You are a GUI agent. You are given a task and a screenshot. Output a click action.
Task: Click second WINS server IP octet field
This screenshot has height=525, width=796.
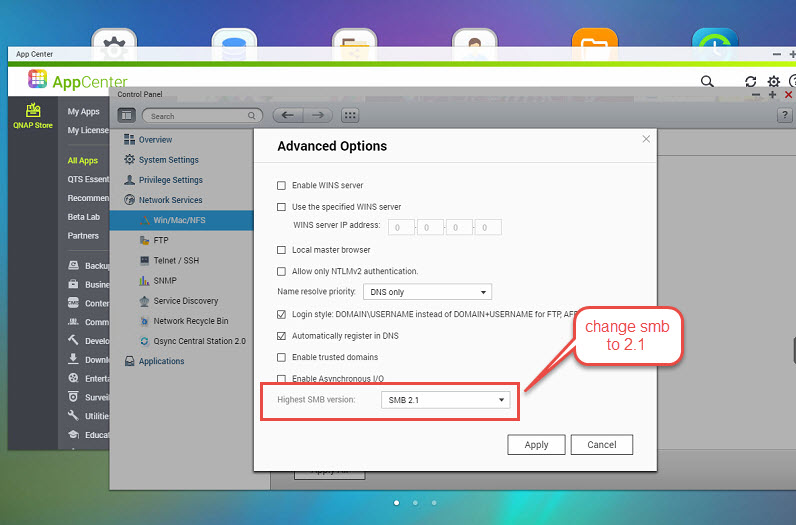click(430, 227)
